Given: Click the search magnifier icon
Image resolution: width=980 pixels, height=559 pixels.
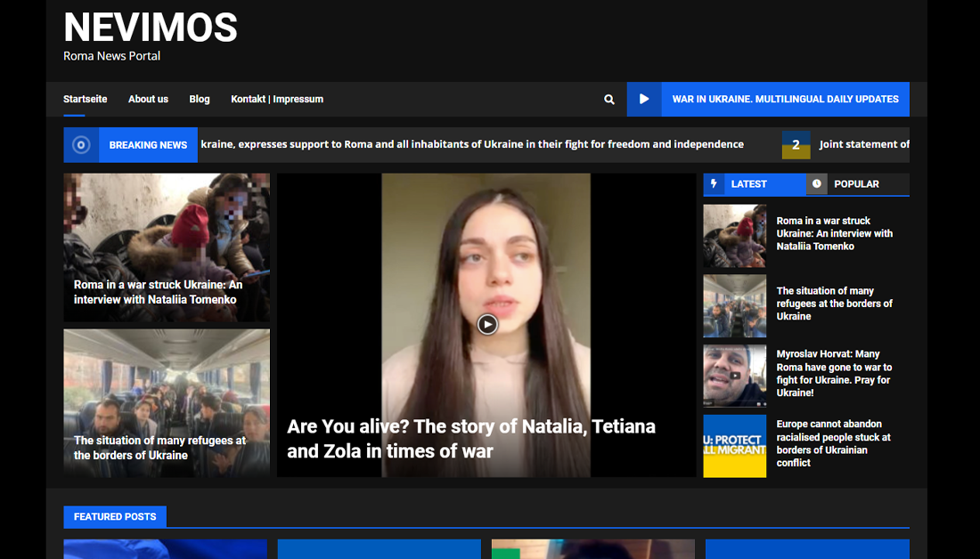Looking at the screenshot, I should point(609,100).
